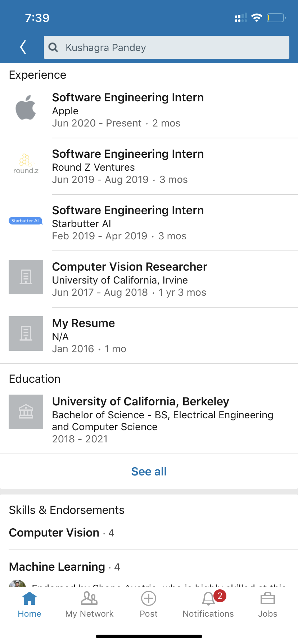298x644 pixels.
Task: Tap the UC Irvine placeholder building icon
Action: tap(26, 277)
